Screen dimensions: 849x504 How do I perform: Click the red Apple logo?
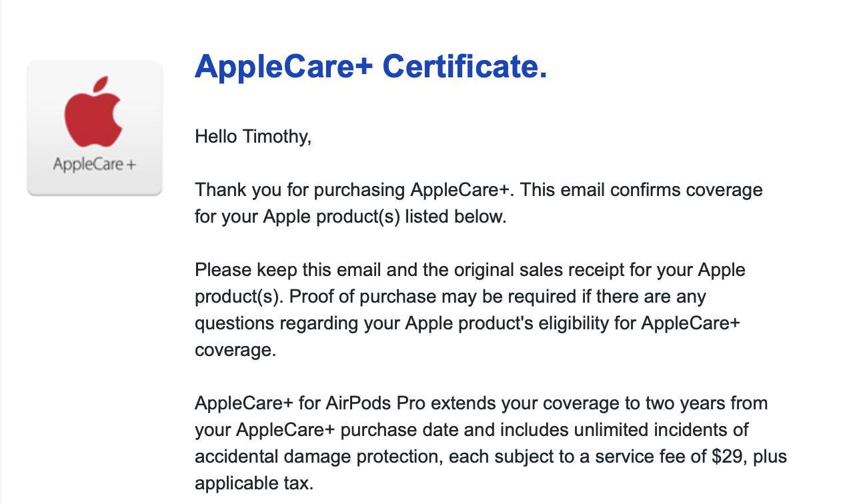[93, 112]
